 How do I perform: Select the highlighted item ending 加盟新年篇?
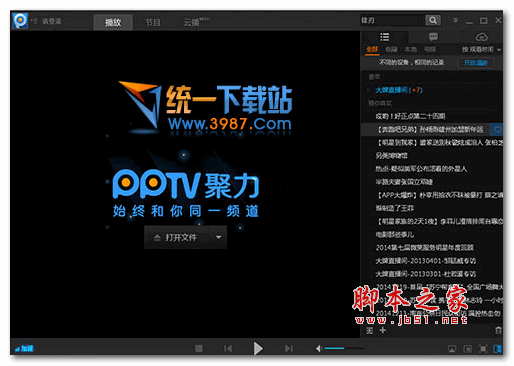tap(430, 129)
